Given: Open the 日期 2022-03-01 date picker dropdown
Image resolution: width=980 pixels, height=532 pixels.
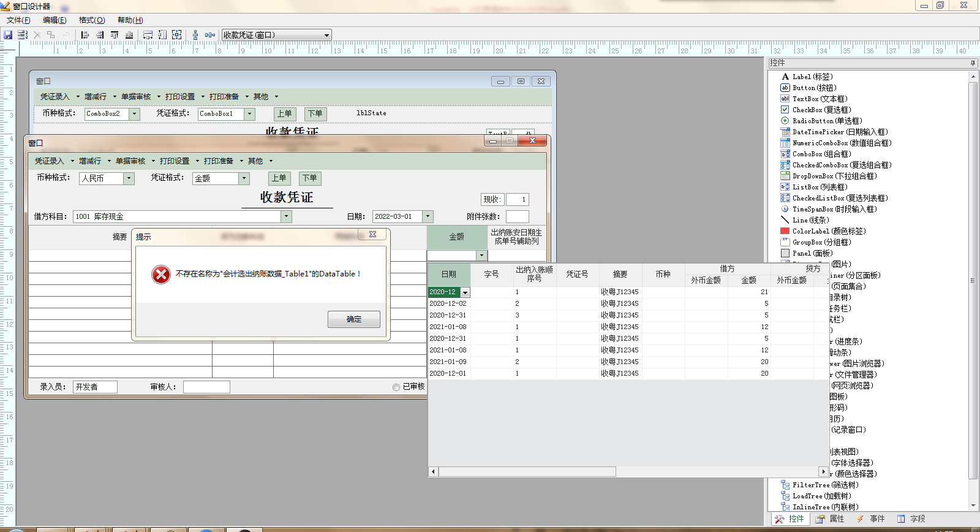Looking at the screenshot, I should pos(428,216).
